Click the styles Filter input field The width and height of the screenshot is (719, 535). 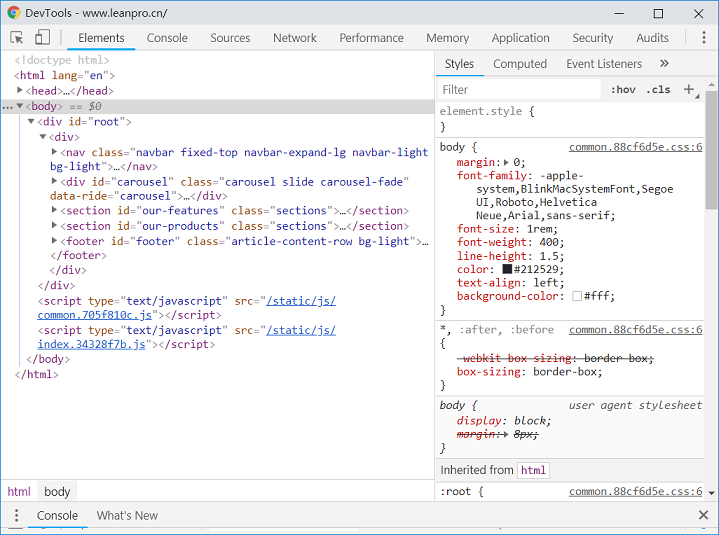pyautogui.click(x=520, y=90)
